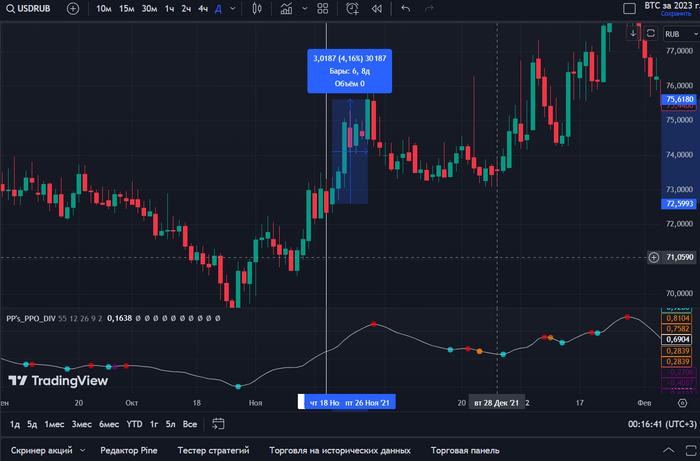The width and height of the screenshot is (700, 461).
Task: Click the scroll-to-latest arrow icon
Action: pos(633,33)
